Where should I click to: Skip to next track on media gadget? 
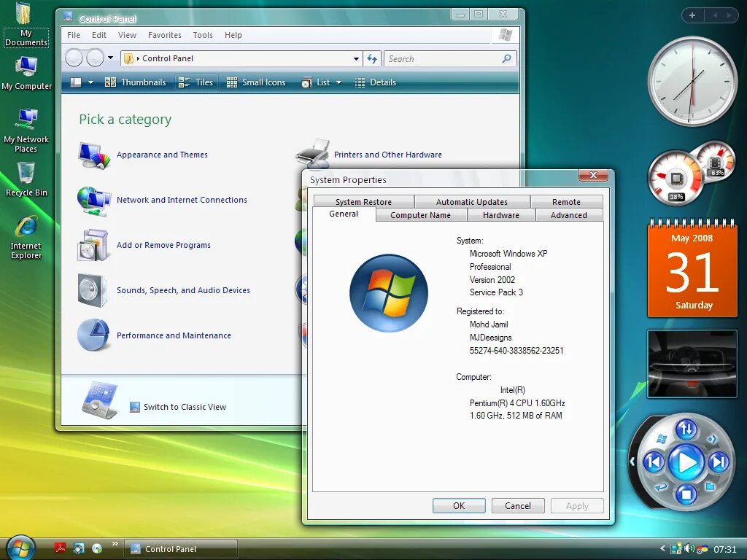[719, 462]
